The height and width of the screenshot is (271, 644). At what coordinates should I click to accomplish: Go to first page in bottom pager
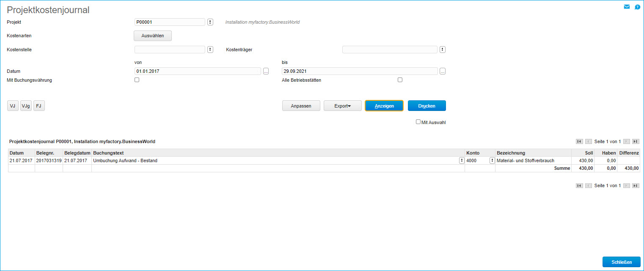pos(579,185)
